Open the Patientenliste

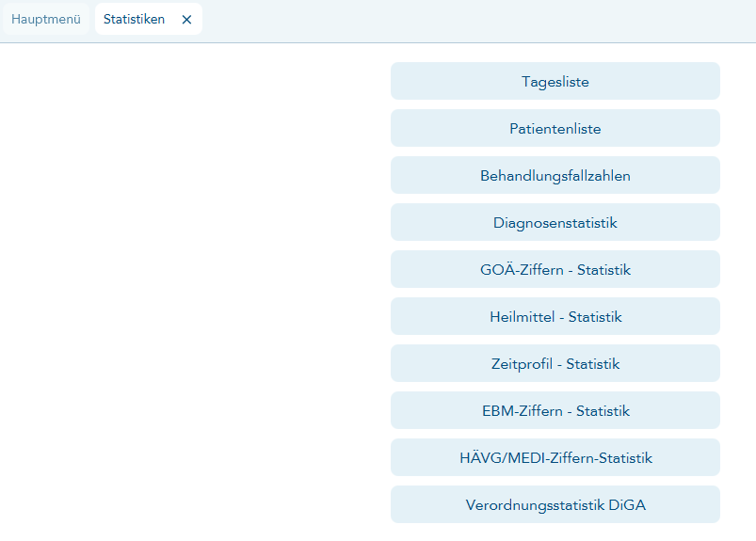pyautogui.click(x=555, y=128)
